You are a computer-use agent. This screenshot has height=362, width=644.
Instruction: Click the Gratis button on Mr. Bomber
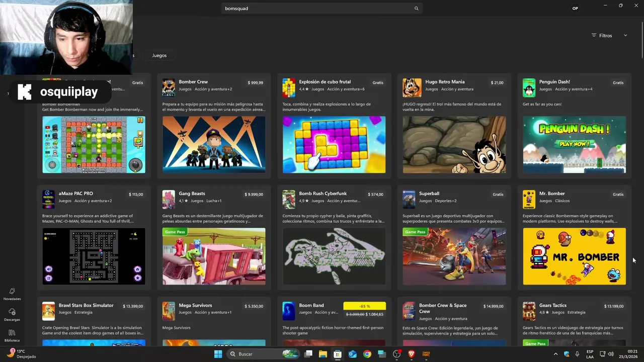click(618, 194)
